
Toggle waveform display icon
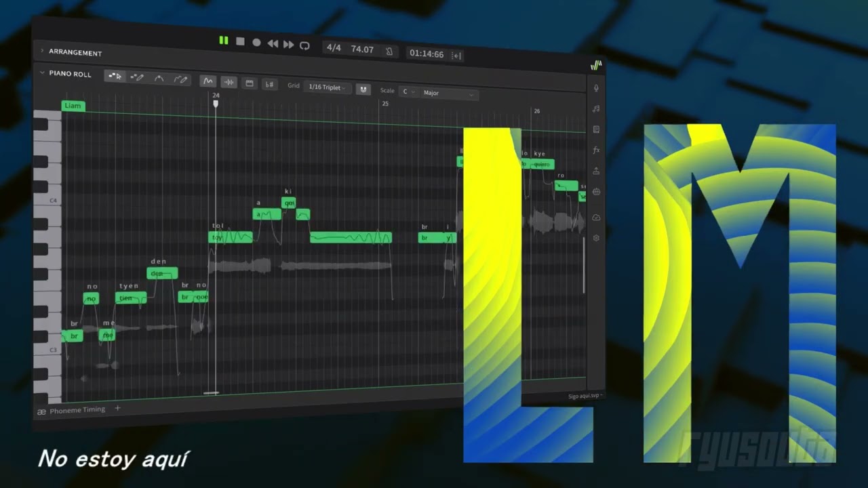pyautogui.click(x=229, y=83)
